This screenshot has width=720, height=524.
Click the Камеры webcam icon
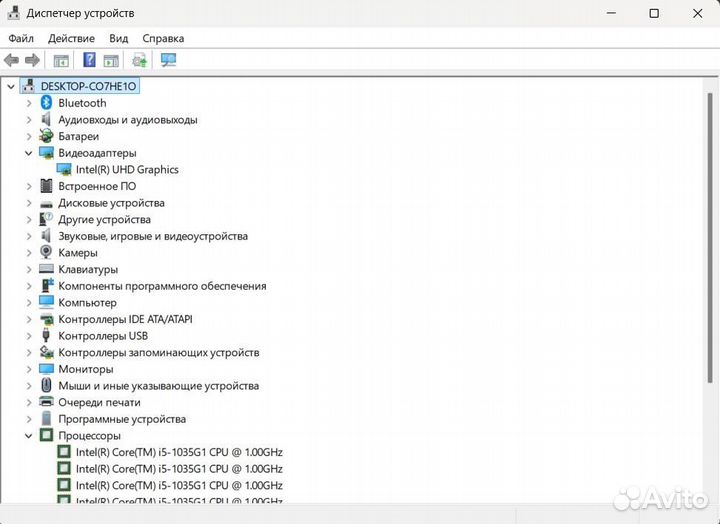click(x=46, y=253)
